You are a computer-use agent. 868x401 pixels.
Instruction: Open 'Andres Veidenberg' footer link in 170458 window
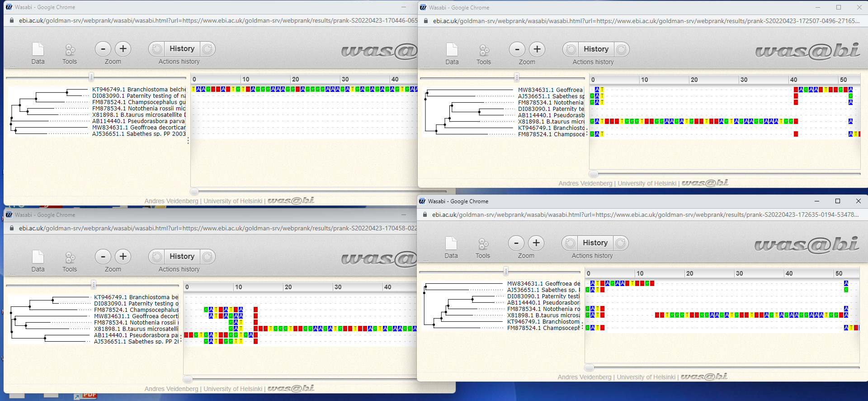171,389
